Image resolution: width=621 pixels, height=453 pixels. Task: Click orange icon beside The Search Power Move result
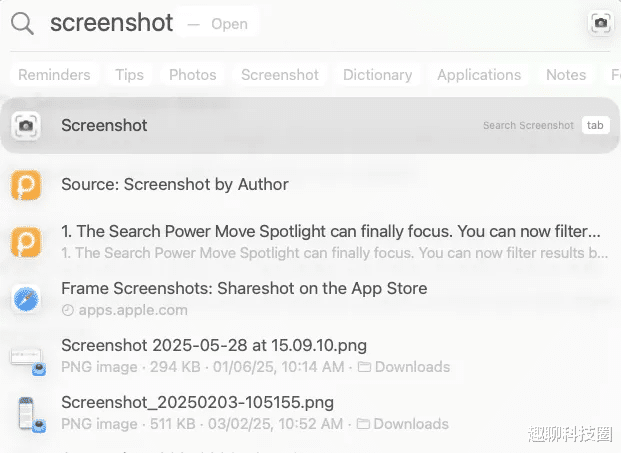25,241
